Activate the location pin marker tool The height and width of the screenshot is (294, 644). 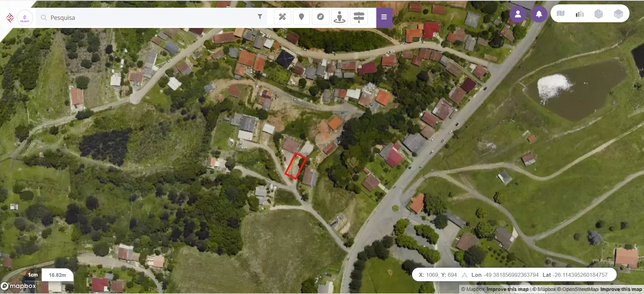[301, 17]
